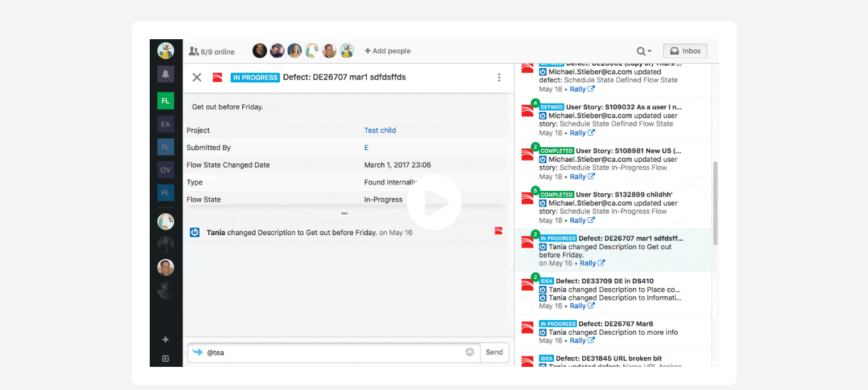This screenshot has width=868, height=390.
Task: Click the COMPLETED label on User Story S108981
Action: [x=556, y=151]
